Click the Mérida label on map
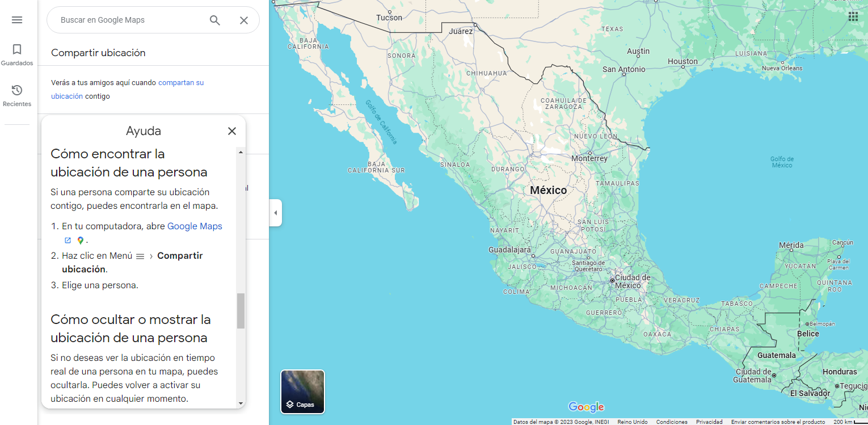Image resolution: width=868 pixels, height=425 pixels. [791, 245]
